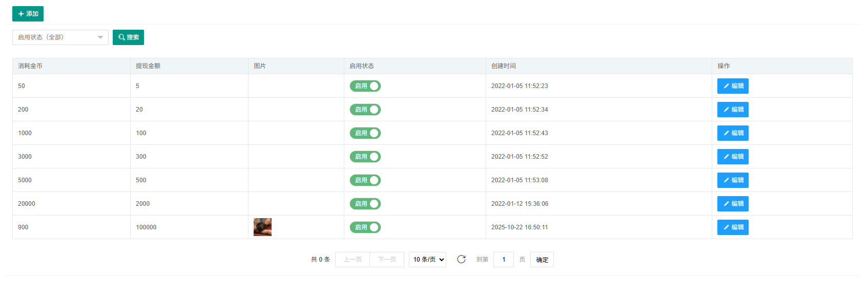Edit the row with 200 coins
868x299 pixels.
[x=732, y=110]
